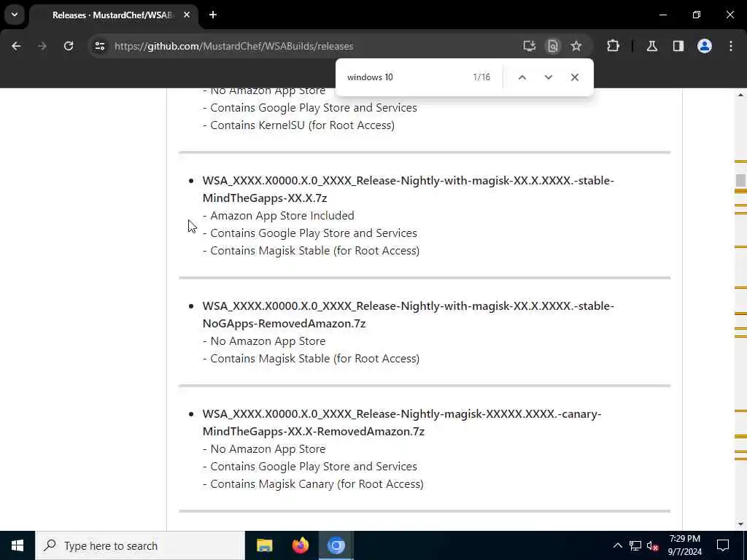Show hidden system tray icons
Image resolution: width=747 pixels, height=560 pixels.
point(617,545)
